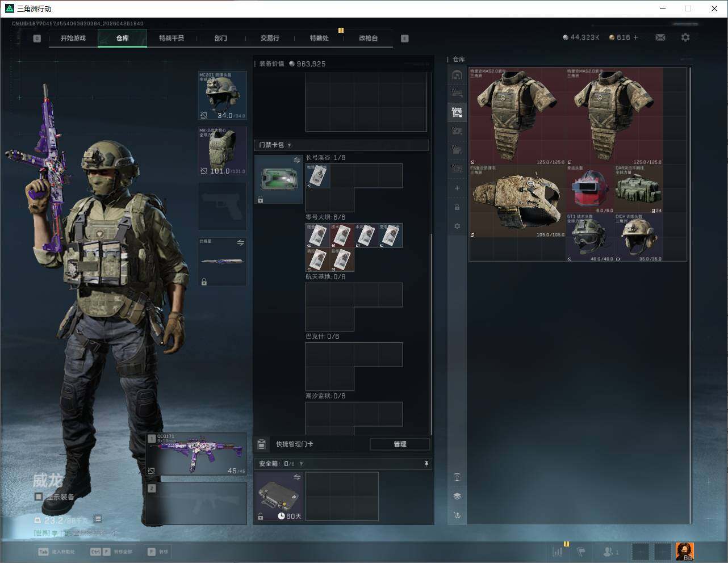Click the stash vertical scrollbar
This screenshot has width=728, height=563.
pyautogui.click(x=691, y=295)
